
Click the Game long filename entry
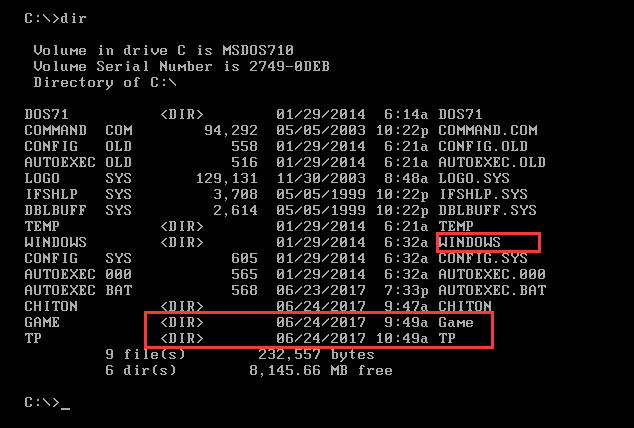pyautogui.click(x=456, y=322)
